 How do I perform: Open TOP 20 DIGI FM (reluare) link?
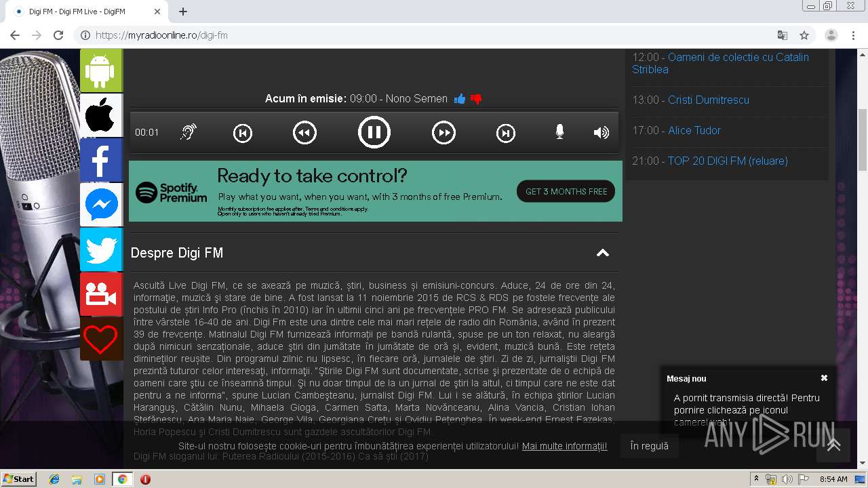click(x=728, y=161)
